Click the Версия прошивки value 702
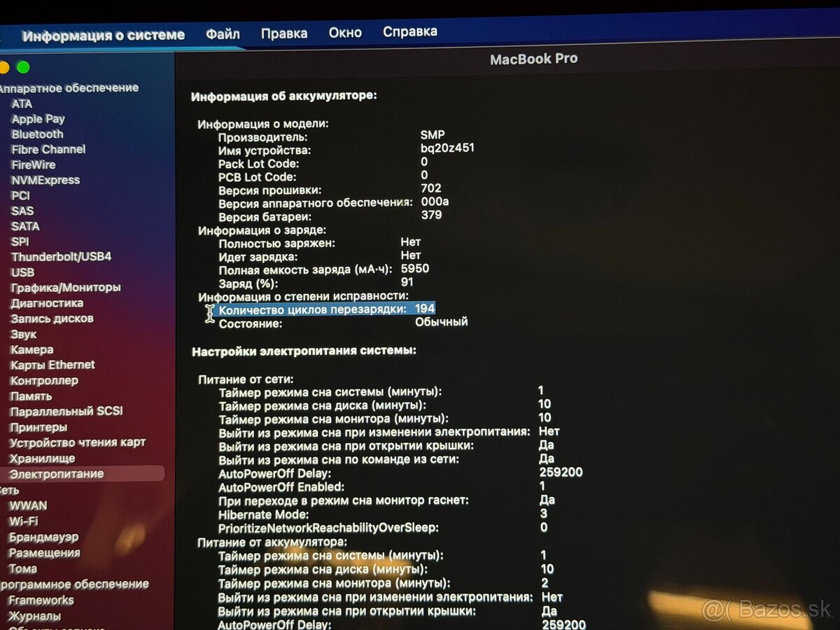The image size is (840, 630). 431,188
